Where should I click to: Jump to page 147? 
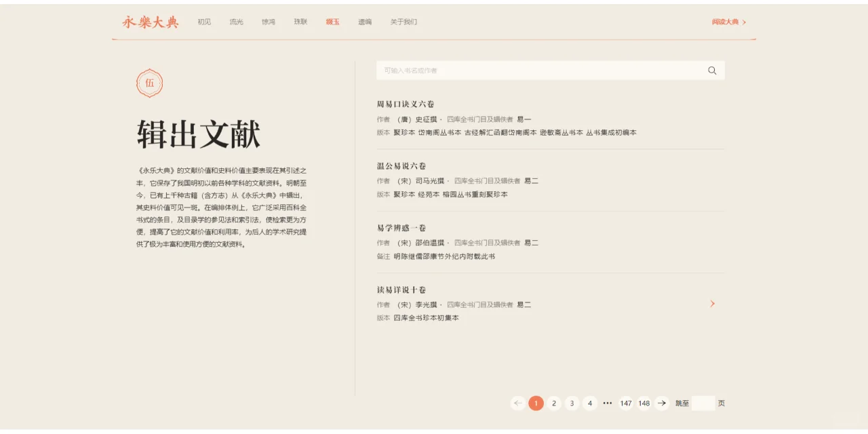click(x=626, y=403)
